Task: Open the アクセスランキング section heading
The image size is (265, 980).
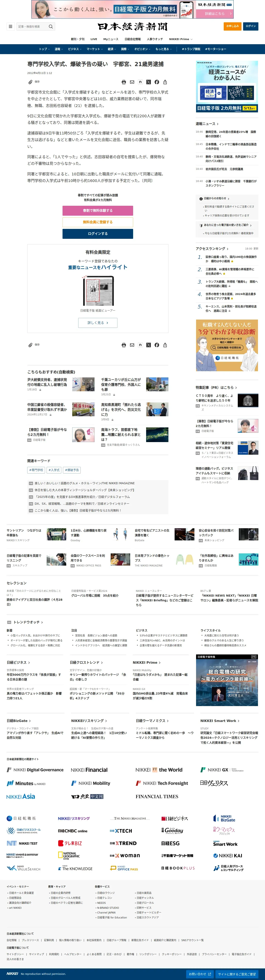Action: tap(212, 249)
